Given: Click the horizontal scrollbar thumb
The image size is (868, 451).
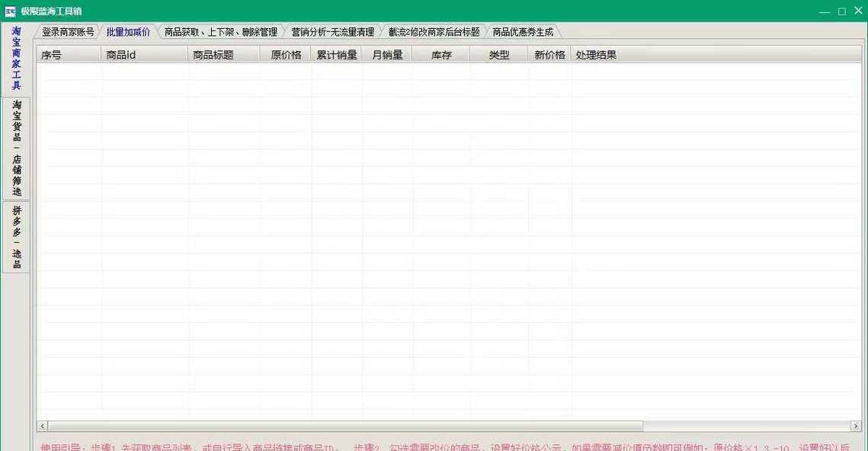Looking at the screenshot, I should tap(345, 426).
